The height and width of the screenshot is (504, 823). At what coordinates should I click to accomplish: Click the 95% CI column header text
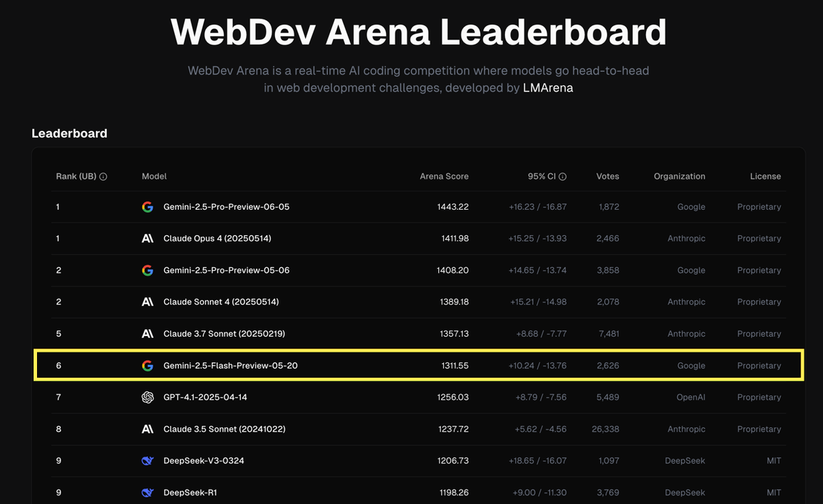[x=542, y=176]
